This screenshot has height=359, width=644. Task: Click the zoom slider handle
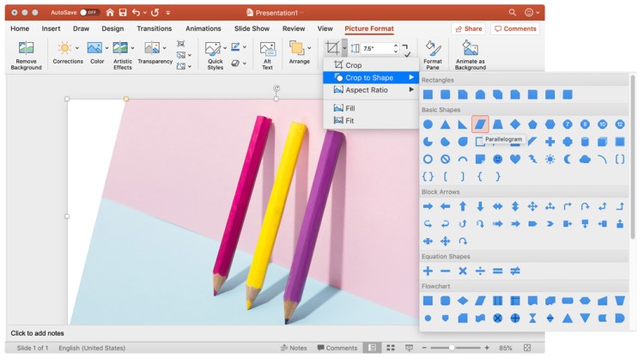(452, 348)
